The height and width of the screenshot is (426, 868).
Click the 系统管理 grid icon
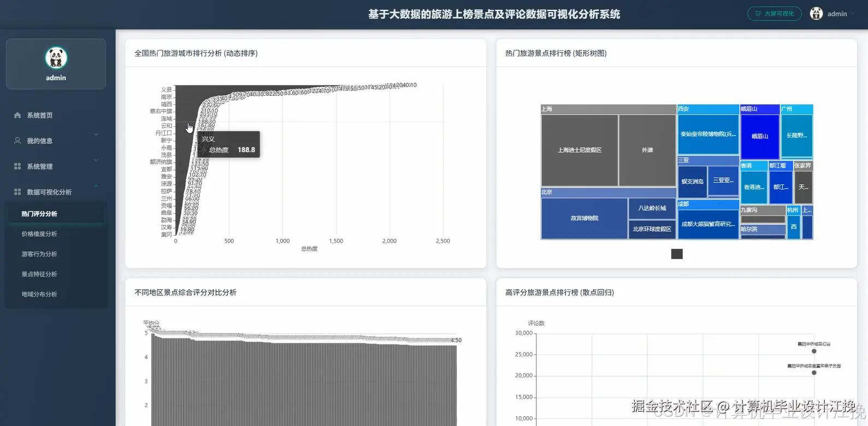(17, 166)
